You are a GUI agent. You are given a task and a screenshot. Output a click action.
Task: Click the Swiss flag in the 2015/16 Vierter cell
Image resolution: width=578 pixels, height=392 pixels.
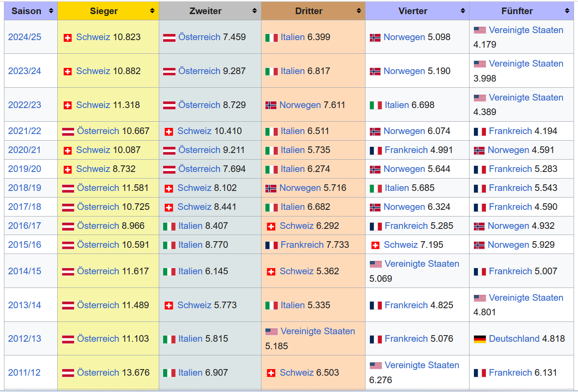(x=375, y=245)
